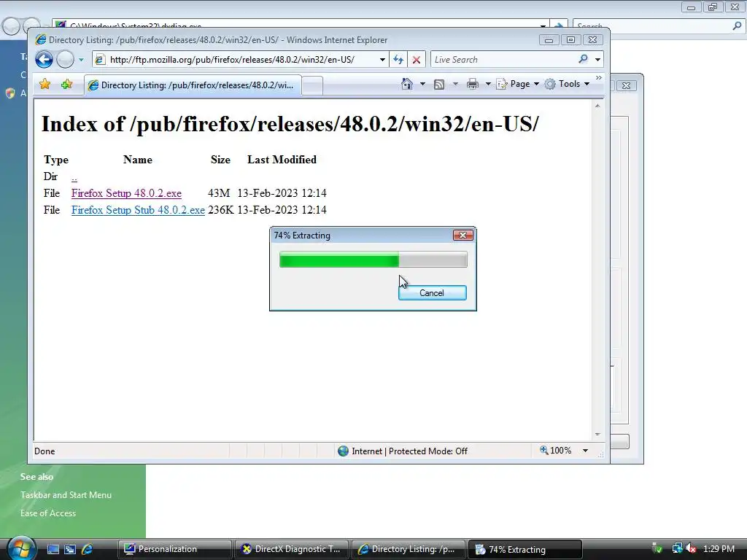Viewport: 747px width, 560px height.
Task: Close the 74% Extracting dialog
Action: pyautogui.click(x=462, y=236)
